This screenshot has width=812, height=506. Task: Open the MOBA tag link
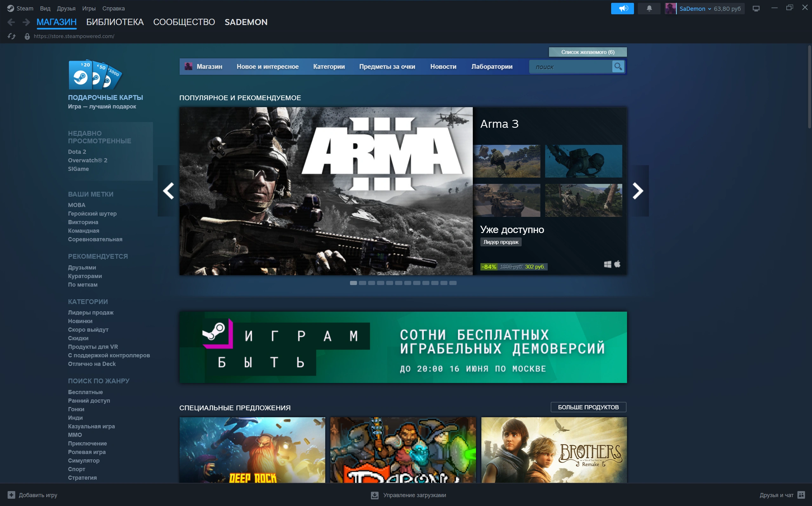point(76,205)
